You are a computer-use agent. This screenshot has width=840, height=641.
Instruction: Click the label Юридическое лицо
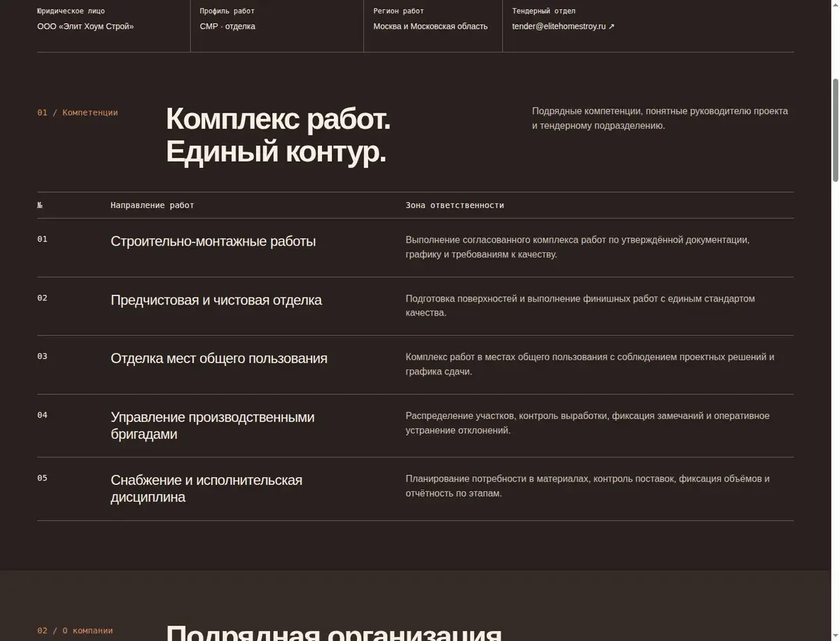(x=71, y=11)
